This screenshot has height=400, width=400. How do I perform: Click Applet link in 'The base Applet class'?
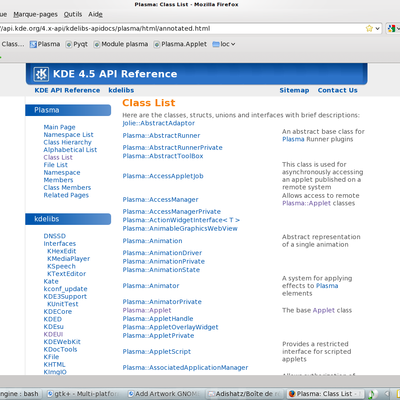pos(324,310)
